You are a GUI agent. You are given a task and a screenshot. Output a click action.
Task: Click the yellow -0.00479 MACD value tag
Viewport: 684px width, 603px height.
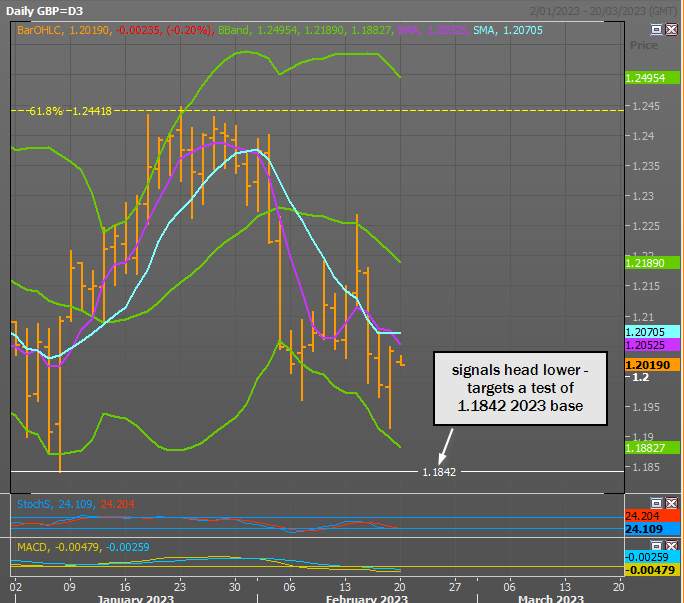pos(652,570)
